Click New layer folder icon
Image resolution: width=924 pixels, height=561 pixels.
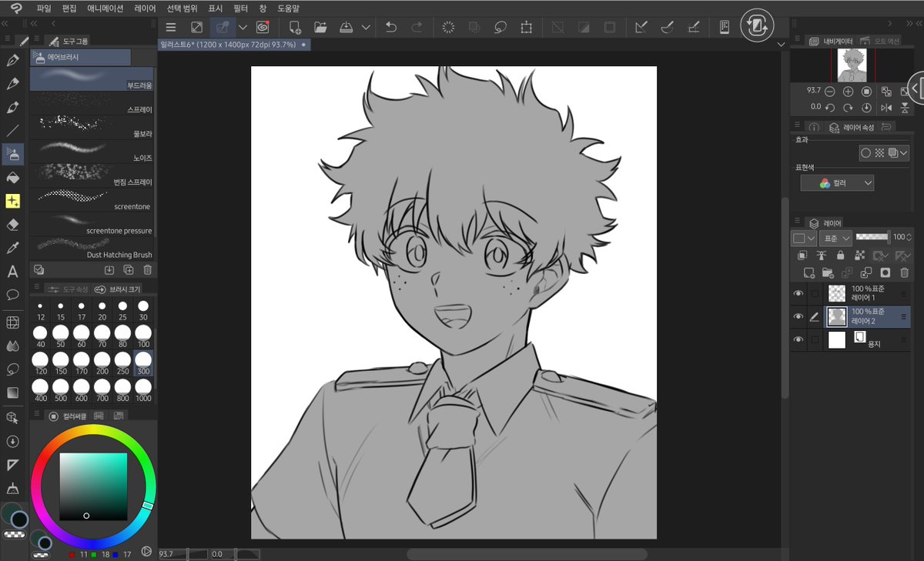[x=828, y=272]
